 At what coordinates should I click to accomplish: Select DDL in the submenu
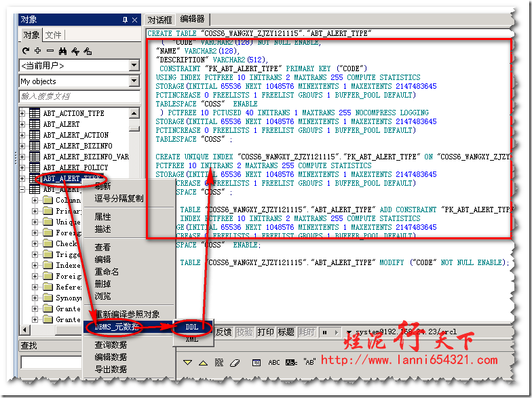click(192, 327)
